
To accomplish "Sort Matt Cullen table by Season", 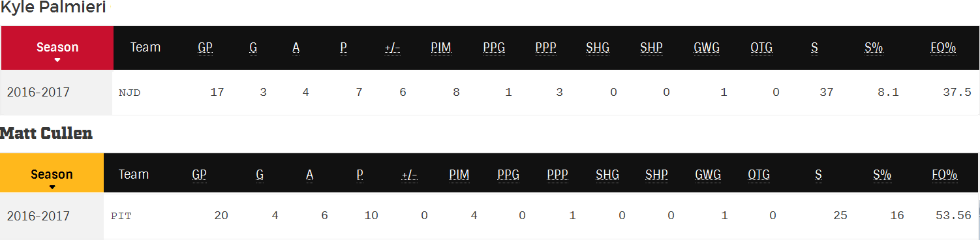I will point(52,175).
